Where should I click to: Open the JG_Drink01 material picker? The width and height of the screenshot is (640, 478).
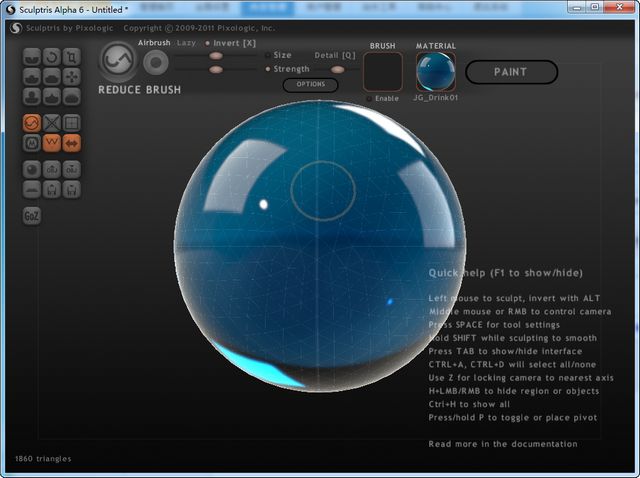[x=435, y=72]
